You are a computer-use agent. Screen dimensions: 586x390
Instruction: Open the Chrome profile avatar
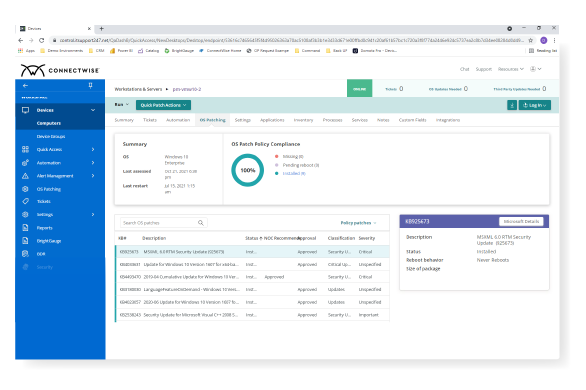544,40
